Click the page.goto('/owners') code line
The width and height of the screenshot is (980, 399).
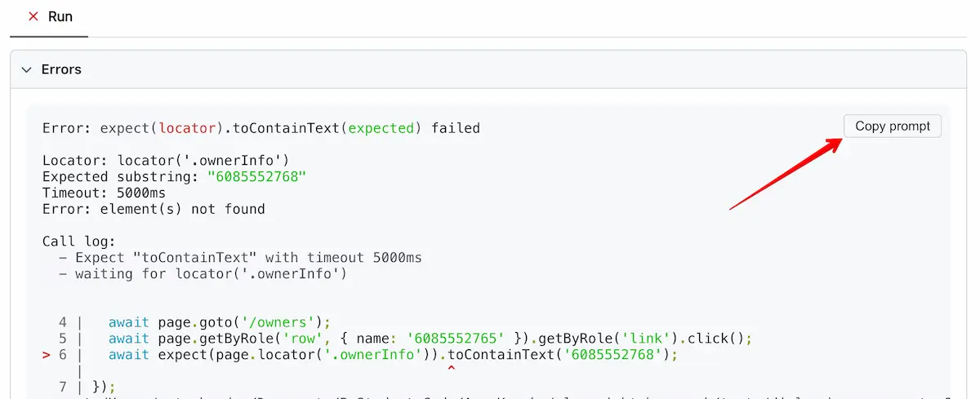[x=219, y=322]
